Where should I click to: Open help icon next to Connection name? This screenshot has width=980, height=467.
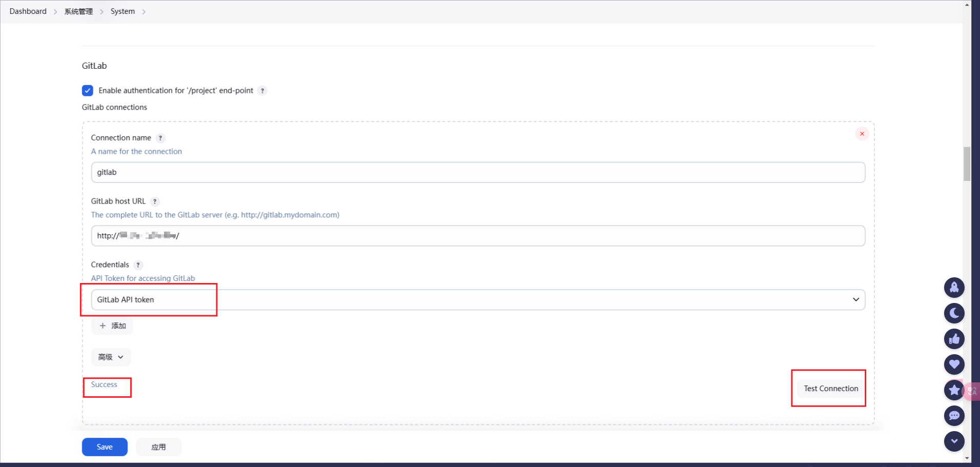point(160,138)
